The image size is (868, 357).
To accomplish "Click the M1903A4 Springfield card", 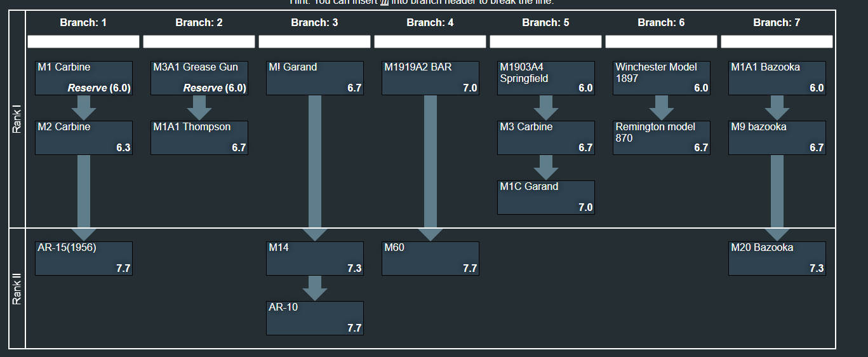I will pyautogui.click(x=546, y=78).
